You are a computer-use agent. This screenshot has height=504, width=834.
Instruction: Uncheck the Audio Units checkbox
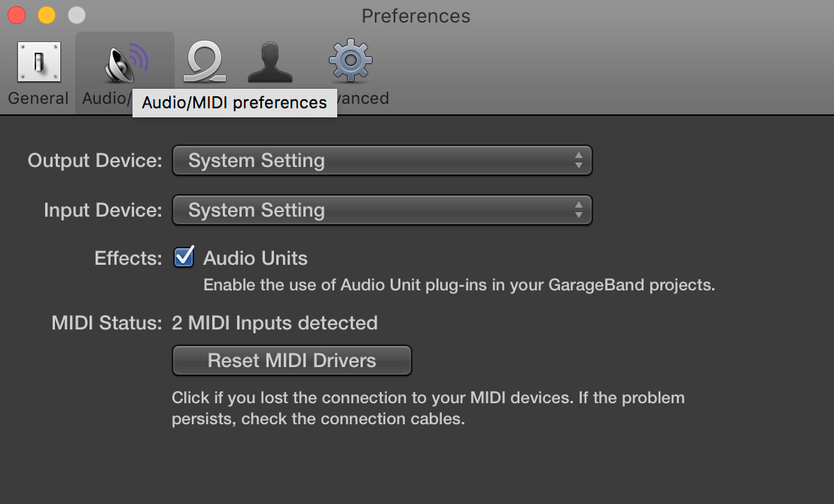click(x=184, y=258)
